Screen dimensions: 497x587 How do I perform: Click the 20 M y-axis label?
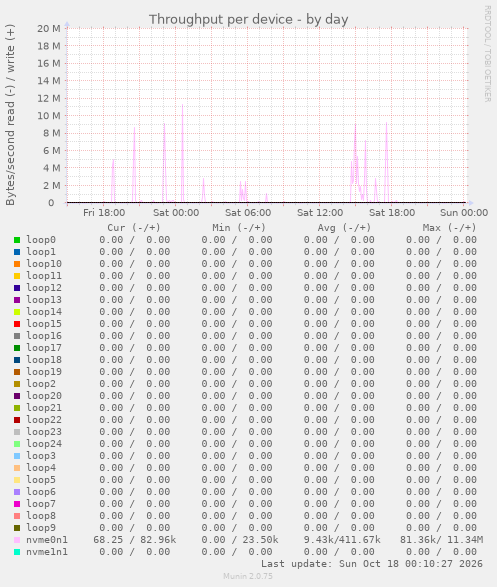point(49,29)
